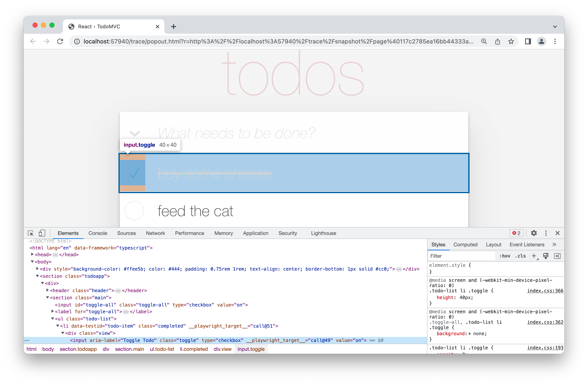The width and height of the screenshot is (588, 385).
Task: Open the tab search dropdown arrow
Action: pyautogui.click(x=555, y=27)
